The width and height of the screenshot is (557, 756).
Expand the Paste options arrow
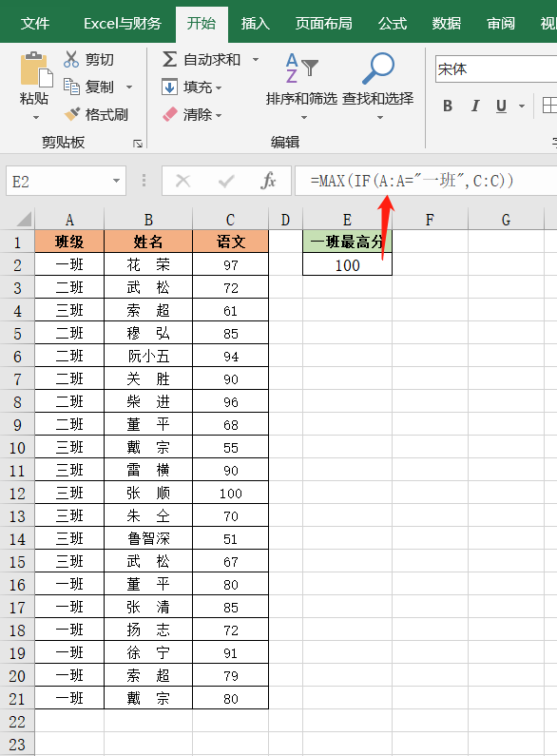[36, 117]
